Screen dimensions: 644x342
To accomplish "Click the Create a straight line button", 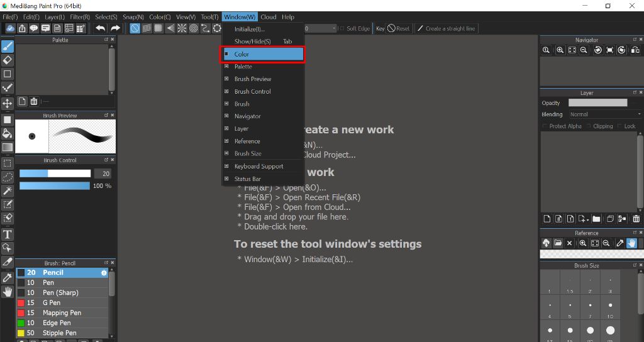I will point(447,28).
